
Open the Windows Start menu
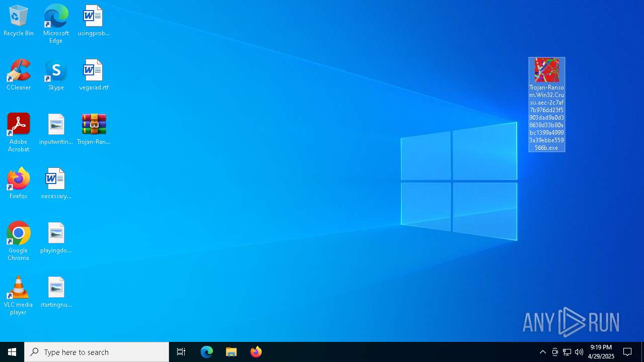(12, 352)
